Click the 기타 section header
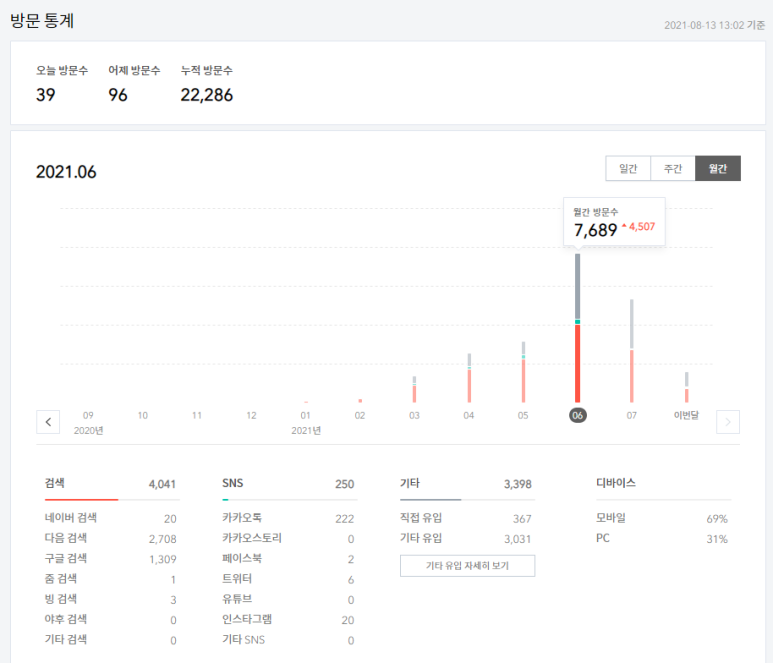773x663 pixels. click(x=410, y=483)
